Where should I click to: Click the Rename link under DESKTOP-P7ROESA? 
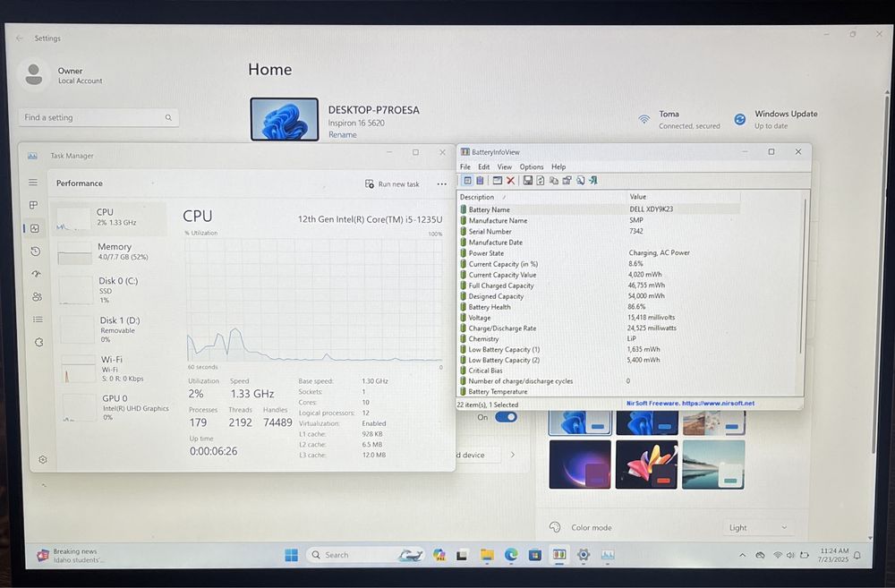tap(343, 135)
